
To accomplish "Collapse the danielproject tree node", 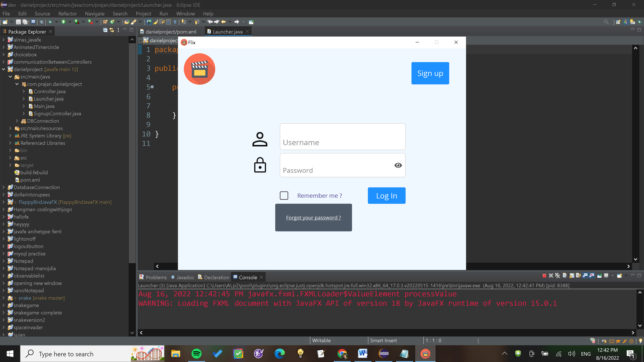I will pyautogui.click(x=4, y=69).
